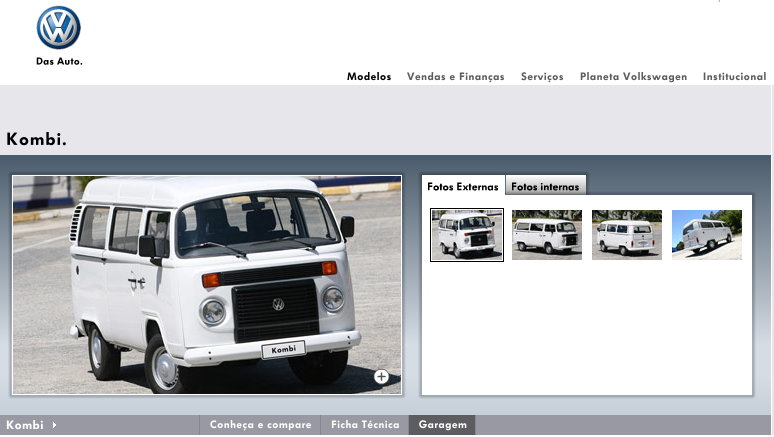Click the Kombi. page heading
Image resolution: width=774 pixels, height=437 pixels.
pos(37,139)
